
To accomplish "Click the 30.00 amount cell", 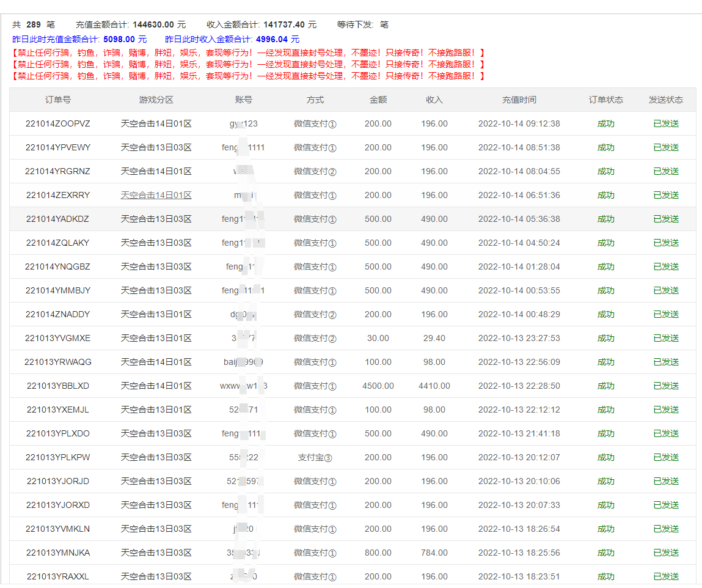I will 378,338.
